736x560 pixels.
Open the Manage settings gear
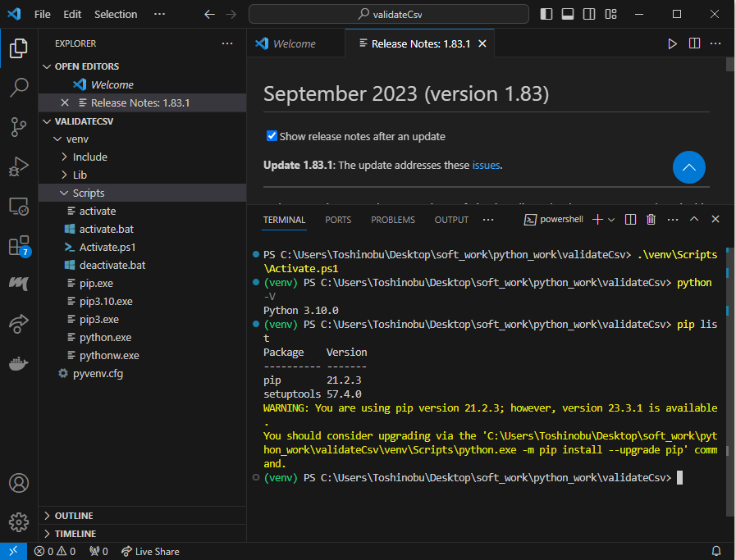point(19,521)
